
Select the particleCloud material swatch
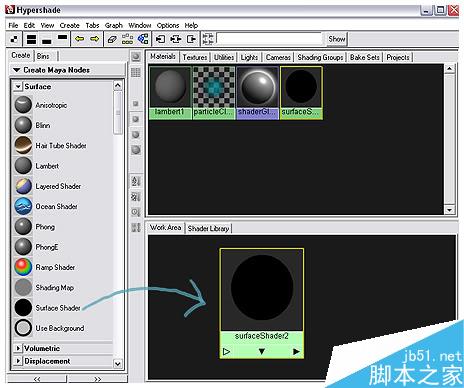coord(213,92)
